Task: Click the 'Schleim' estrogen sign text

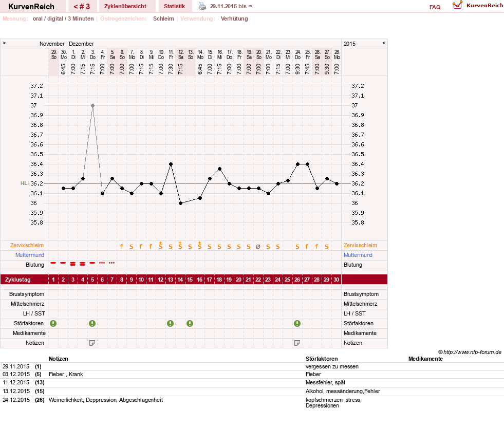Action: [163, 18]
